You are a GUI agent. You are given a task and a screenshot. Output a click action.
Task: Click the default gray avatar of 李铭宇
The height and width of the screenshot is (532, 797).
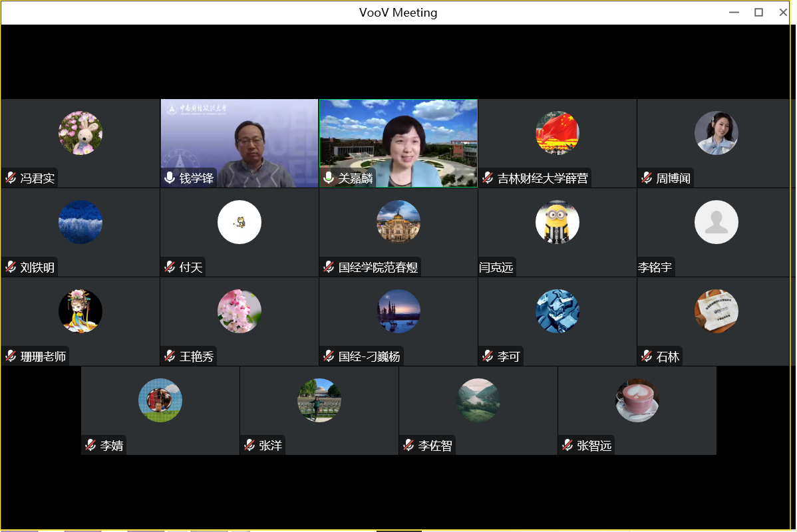716,222
